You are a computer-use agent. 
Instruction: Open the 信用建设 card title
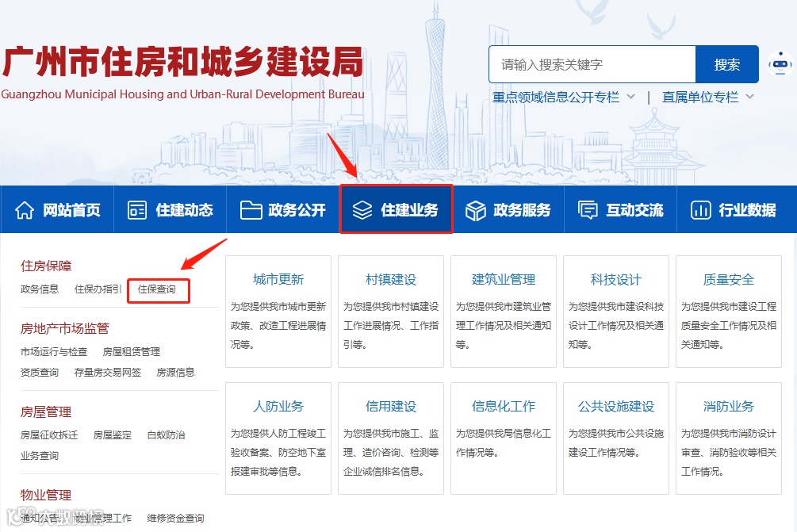click(391, 407)
